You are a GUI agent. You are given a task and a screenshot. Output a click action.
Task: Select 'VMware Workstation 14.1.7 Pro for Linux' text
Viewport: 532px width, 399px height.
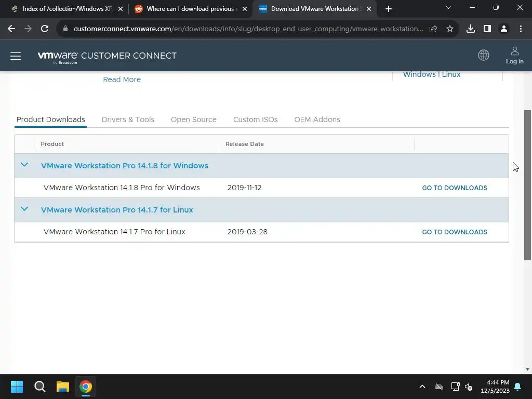click(x=114, y=232)
